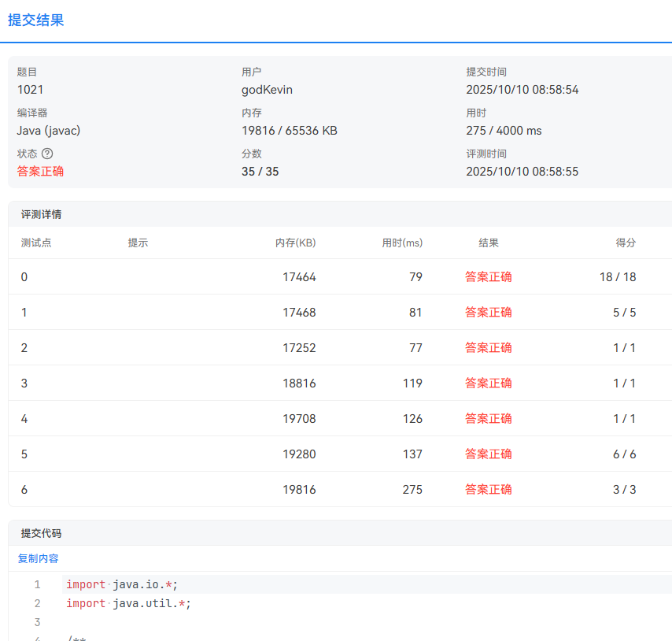Click test point 1 score 5 / 5
This screenshot has height=641, width=672.
625,312
